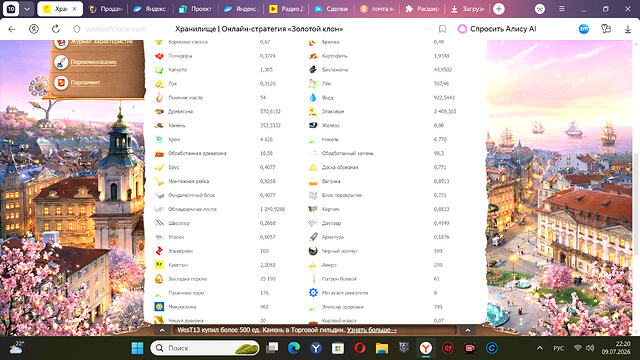Image resolution: width=640 pixels, height=360 pixels.
Task: Open browser downloads arrow icon
Action: tap(628, 29)
